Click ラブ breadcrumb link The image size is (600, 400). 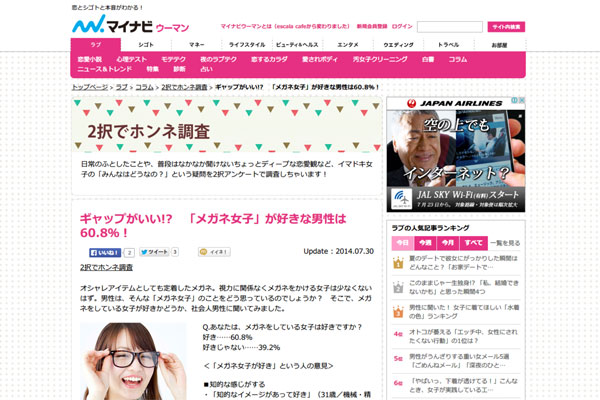click(122, 87)
